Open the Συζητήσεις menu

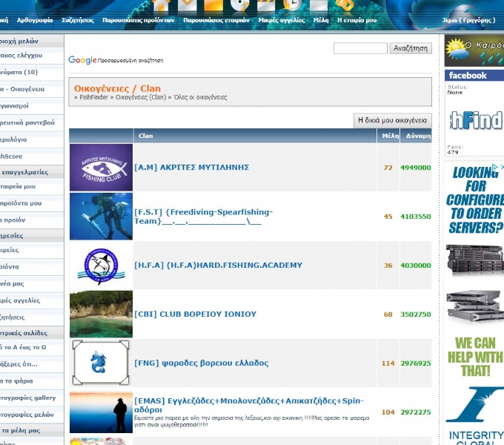point(78,20)
